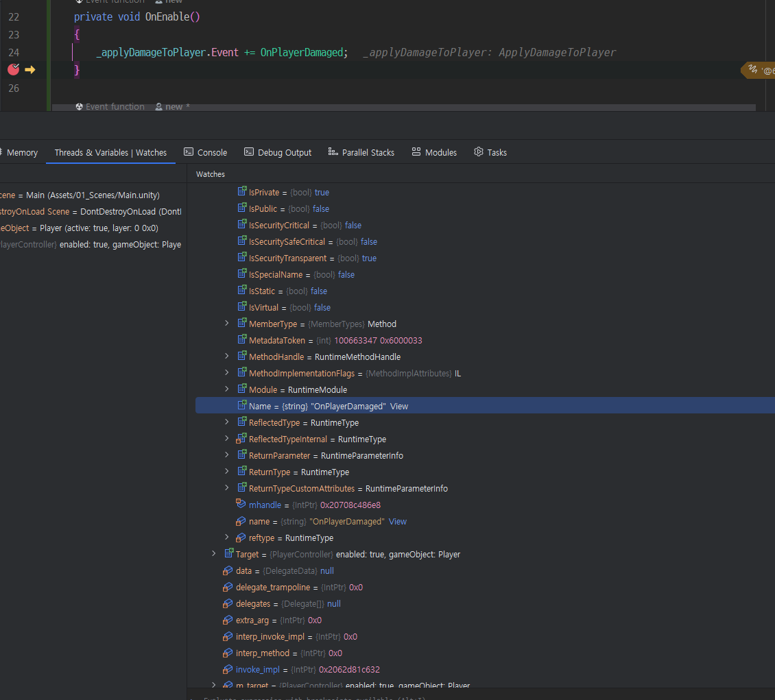Expand the ReturnParameter node
The height and width of the screenshot is (700, 775).
point(227,455)
